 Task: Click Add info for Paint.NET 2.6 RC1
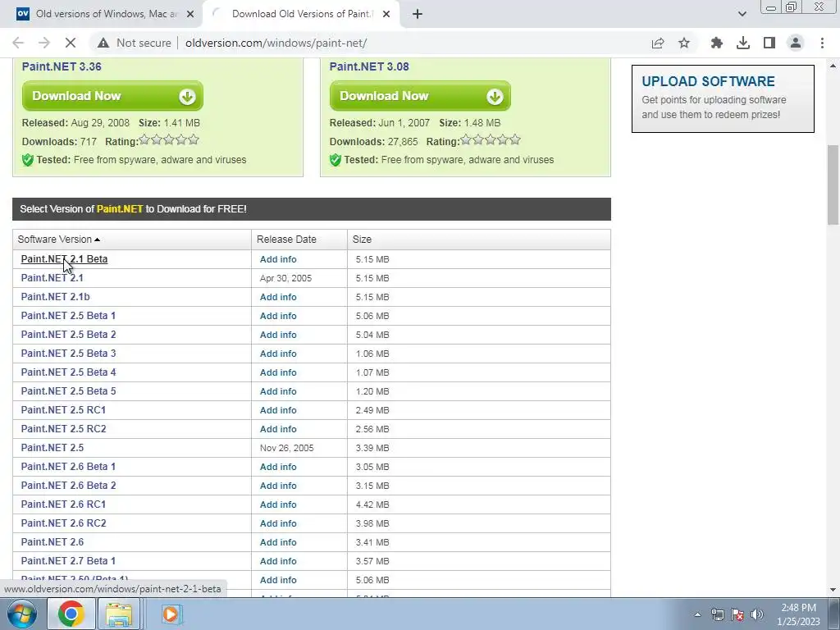click(278, 504)
